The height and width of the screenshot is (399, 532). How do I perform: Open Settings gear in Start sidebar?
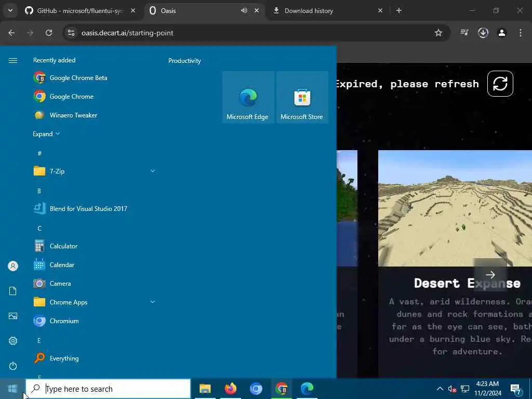click(13, 341)
